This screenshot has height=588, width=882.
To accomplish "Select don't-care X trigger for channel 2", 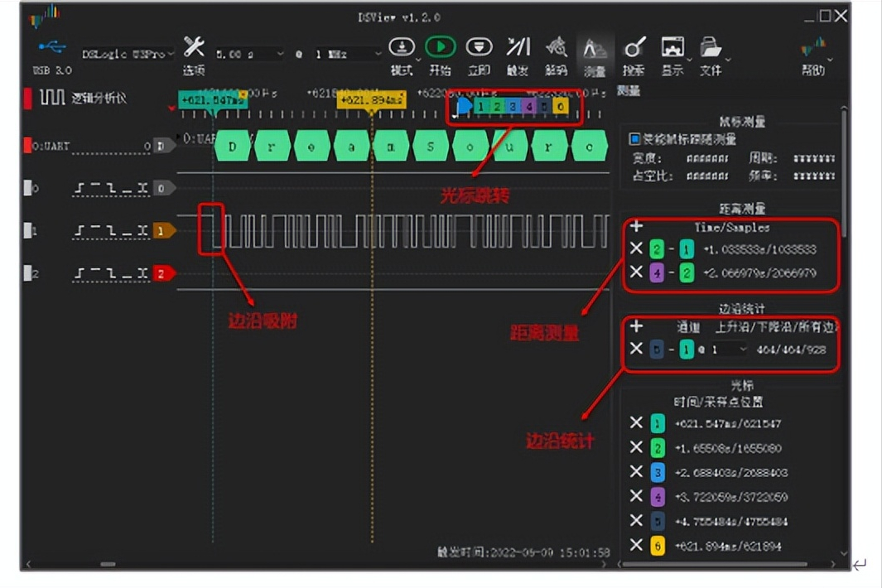I will 143,273.
